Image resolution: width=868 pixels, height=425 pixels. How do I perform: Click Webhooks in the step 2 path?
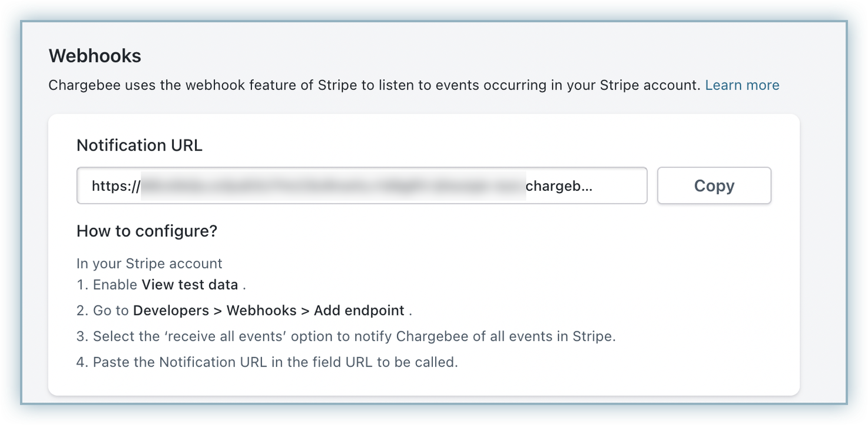point(261,311)
